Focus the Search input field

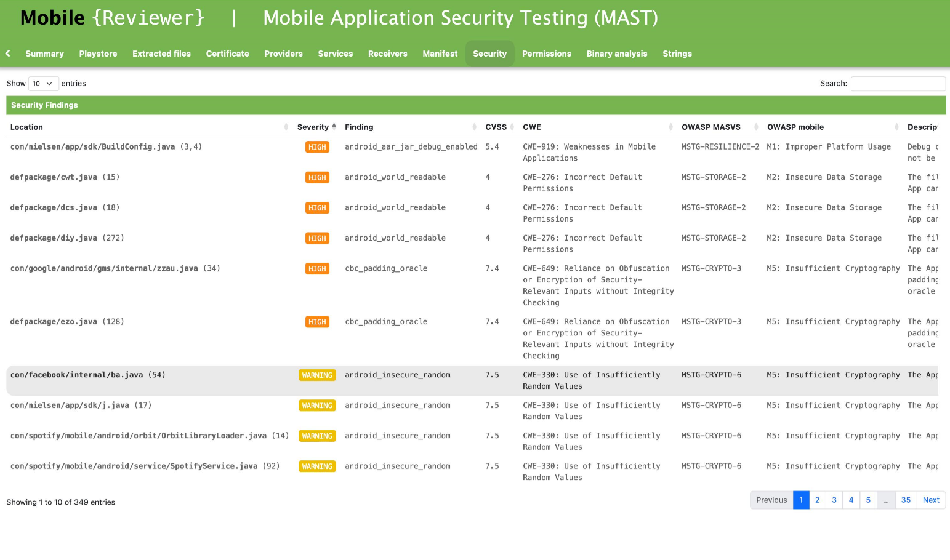pos(898,84)
